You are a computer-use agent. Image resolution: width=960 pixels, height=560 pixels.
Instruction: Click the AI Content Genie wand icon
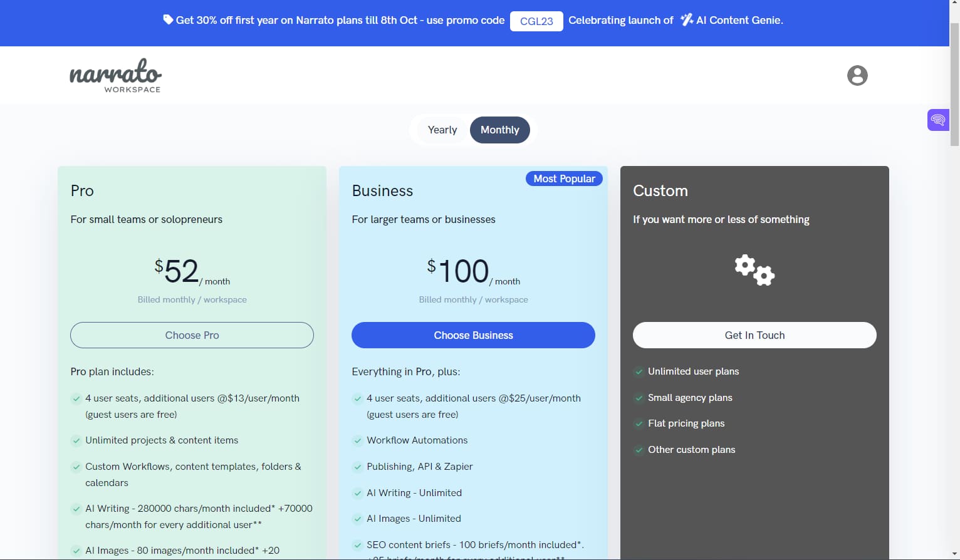click(687, 20)
